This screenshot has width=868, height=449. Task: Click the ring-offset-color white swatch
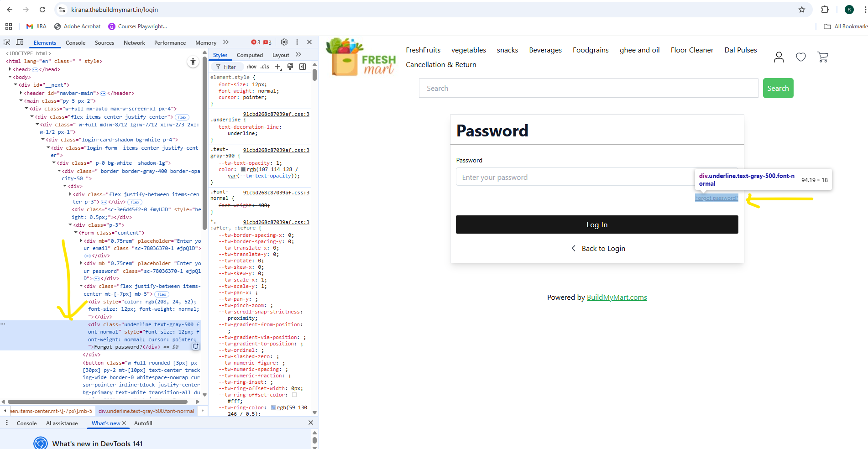[294, 395]
